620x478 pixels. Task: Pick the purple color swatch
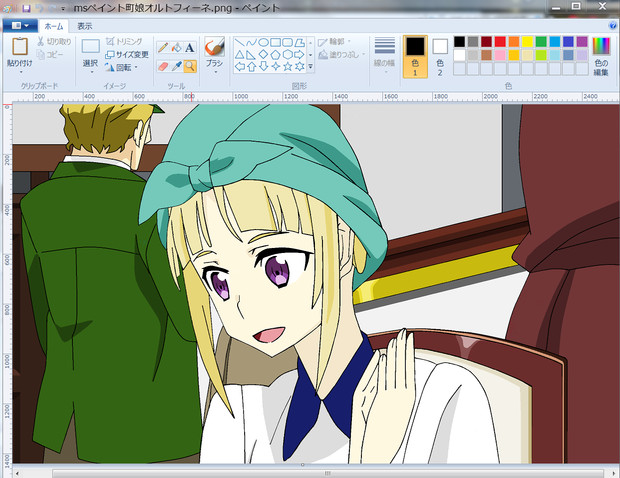pyautogui.click(x=582, y=42)
